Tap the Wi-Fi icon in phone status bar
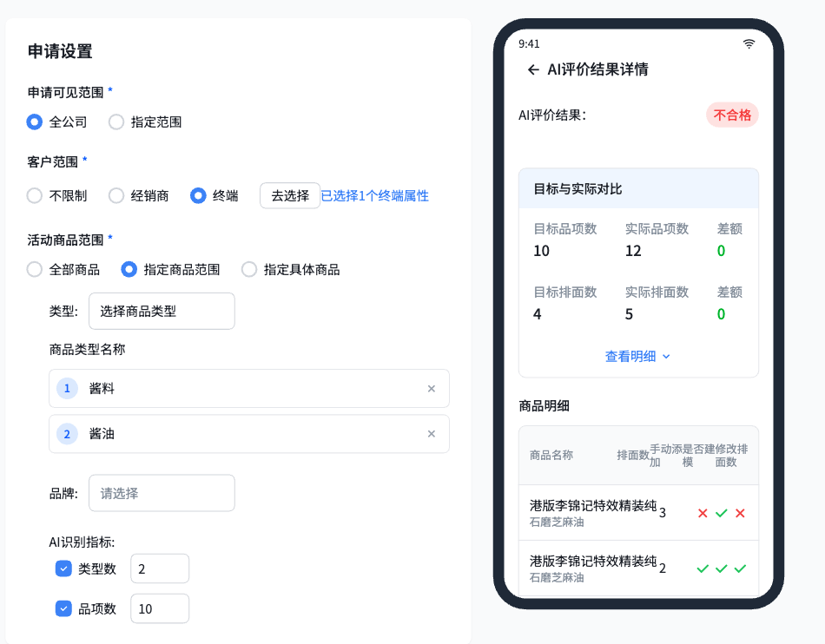Viewport: 825px width, 644px height. click(x=749, y=43)
